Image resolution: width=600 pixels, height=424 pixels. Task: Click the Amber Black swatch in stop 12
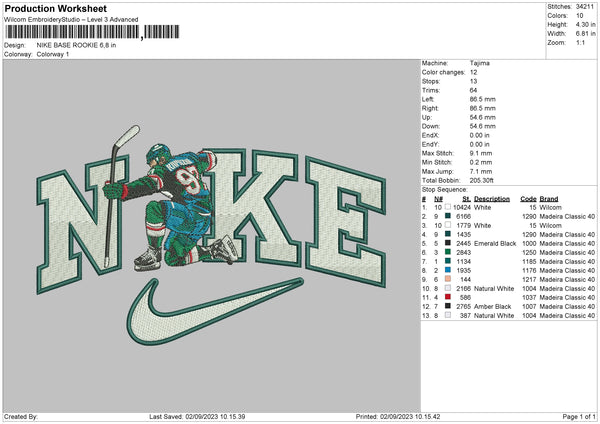(448, 306)
